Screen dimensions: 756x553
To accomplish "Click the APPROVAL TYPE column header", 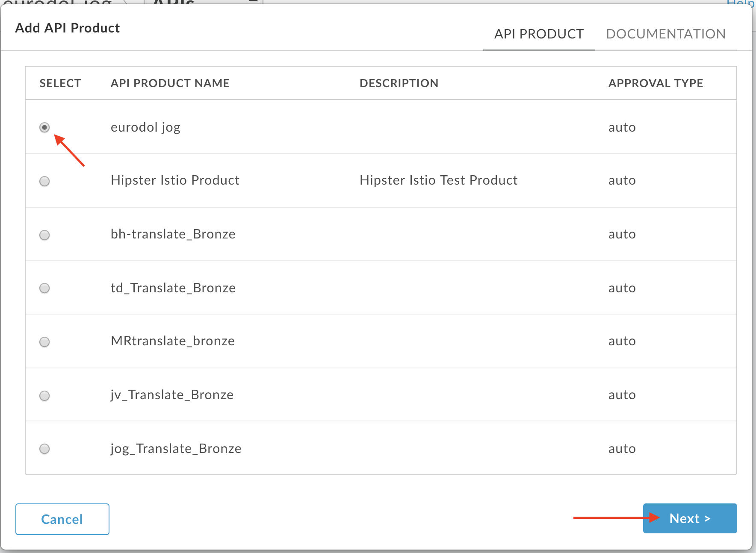I will coord(656,83).
